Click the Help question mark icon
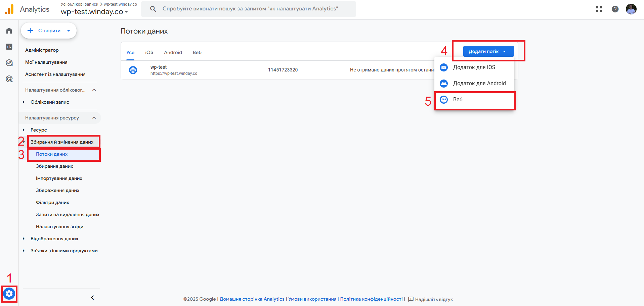 coord(615,9)
